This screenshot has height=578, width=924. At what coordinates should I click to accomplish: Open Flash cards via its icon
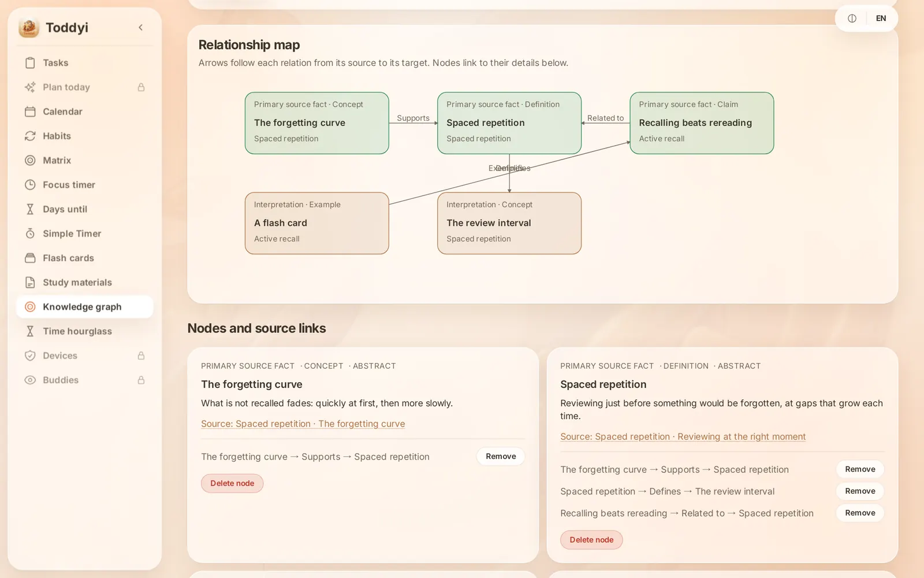[30, 258]
